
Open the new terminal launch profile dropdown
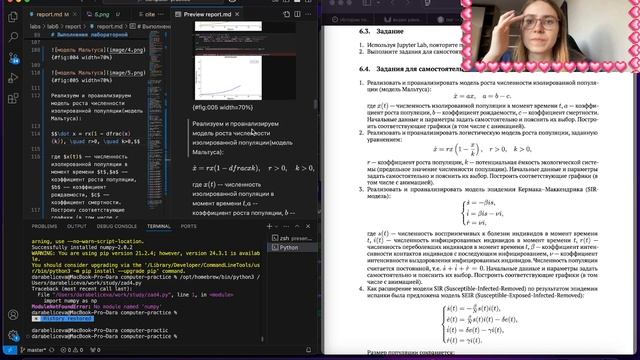point(276,226)
